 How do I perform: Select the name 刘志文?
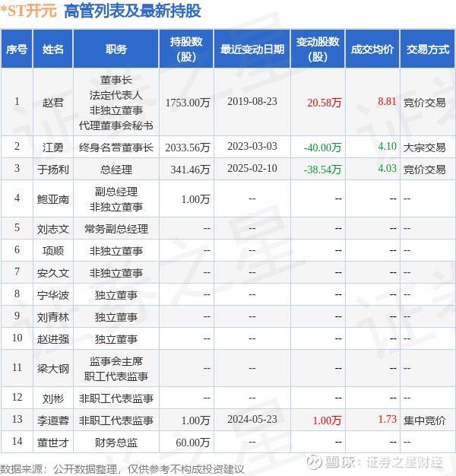(52, 229)
